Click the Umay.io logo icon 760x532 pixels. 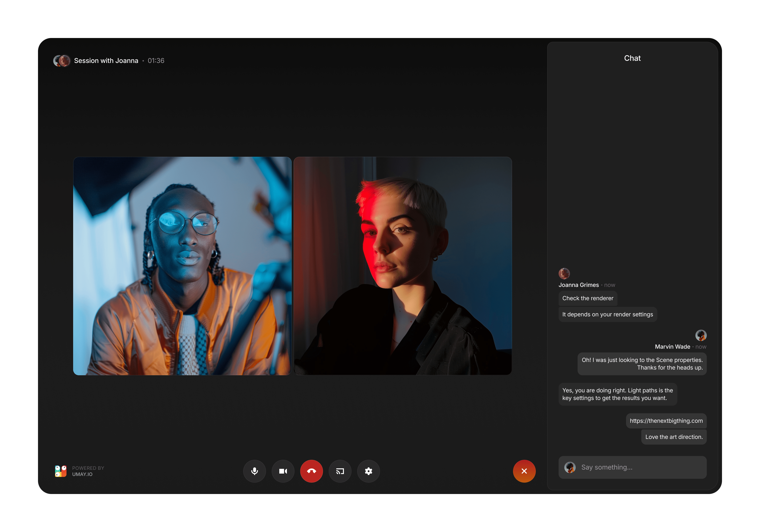61,471
